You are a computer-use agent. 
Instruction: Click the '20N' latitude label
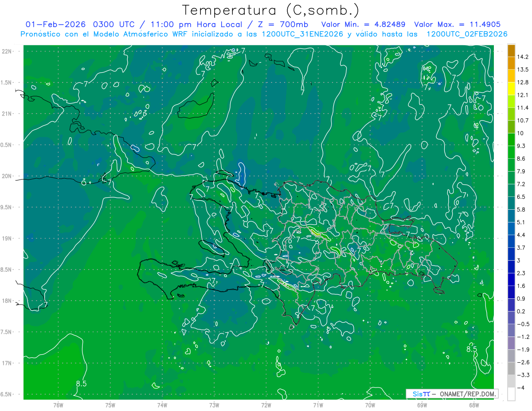(x=7, y=176)
